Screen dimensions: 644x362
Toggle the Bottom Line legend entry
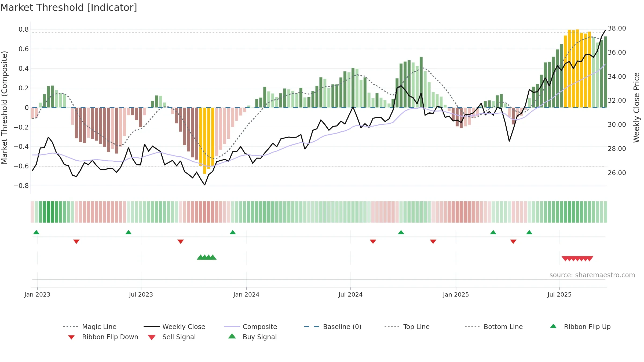coord(494,327)
